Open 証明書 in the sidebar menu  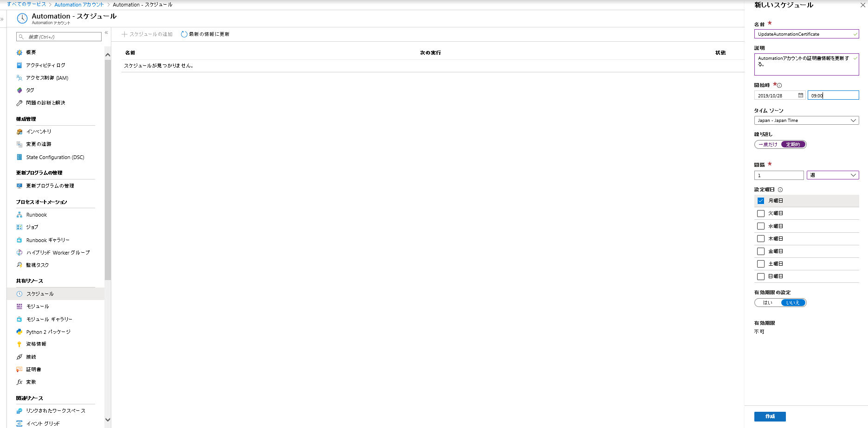click(x=33, y=370)
